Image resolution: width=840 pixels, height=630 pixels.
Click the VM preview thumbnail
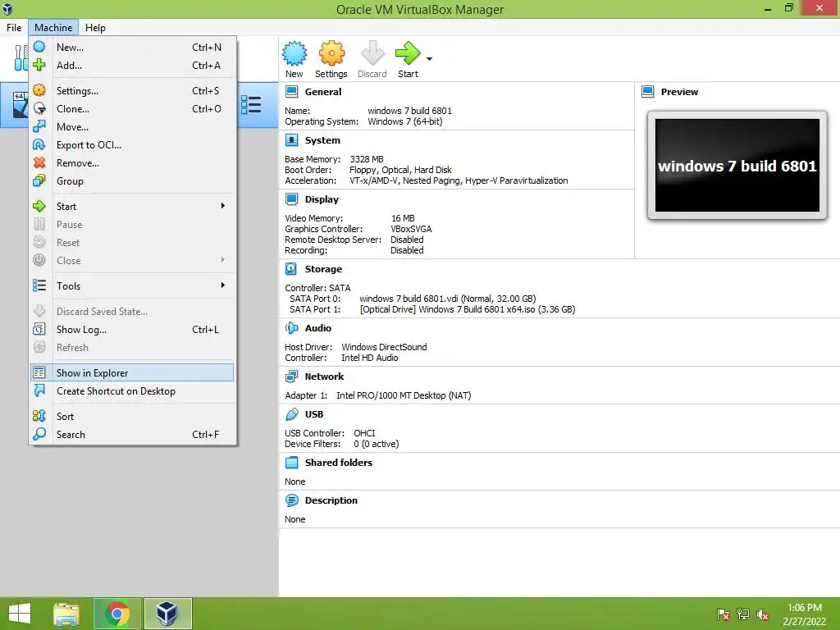point(737,166)
